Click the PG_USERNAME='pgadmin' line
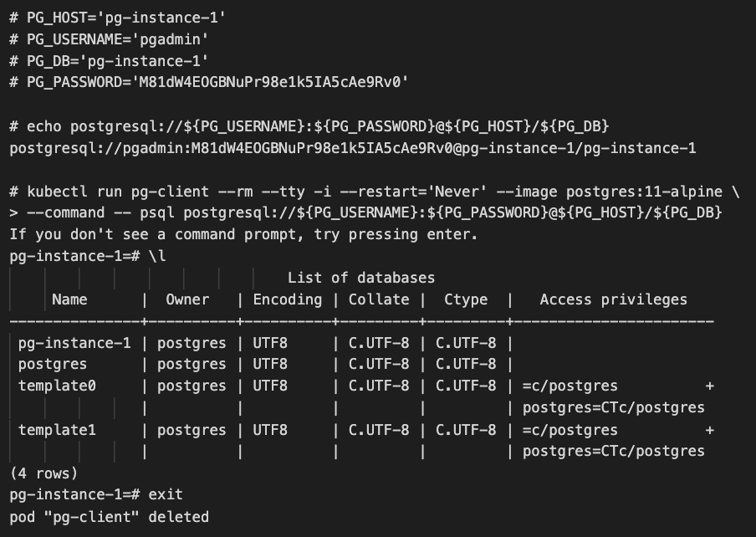756x537 pixels. 110,38
